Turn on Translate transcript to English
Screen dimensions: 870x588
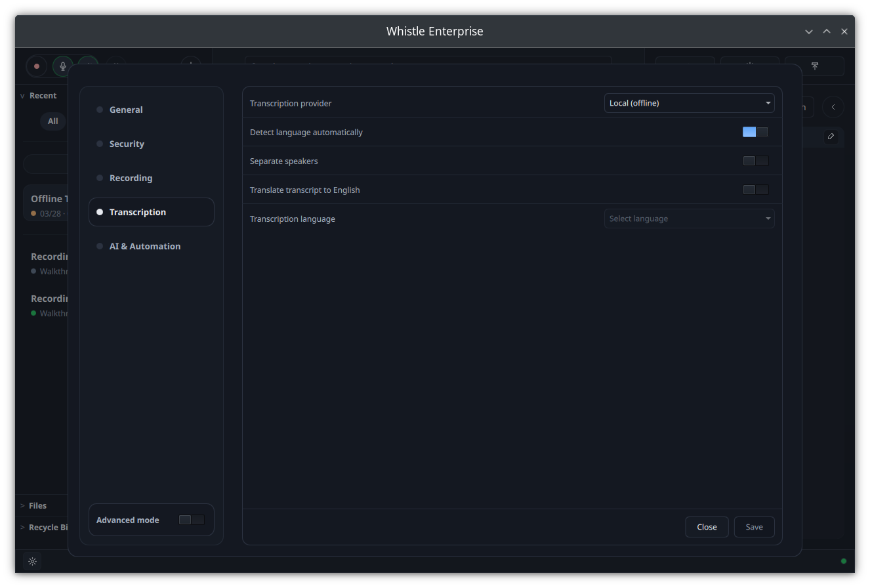[755, 189]
